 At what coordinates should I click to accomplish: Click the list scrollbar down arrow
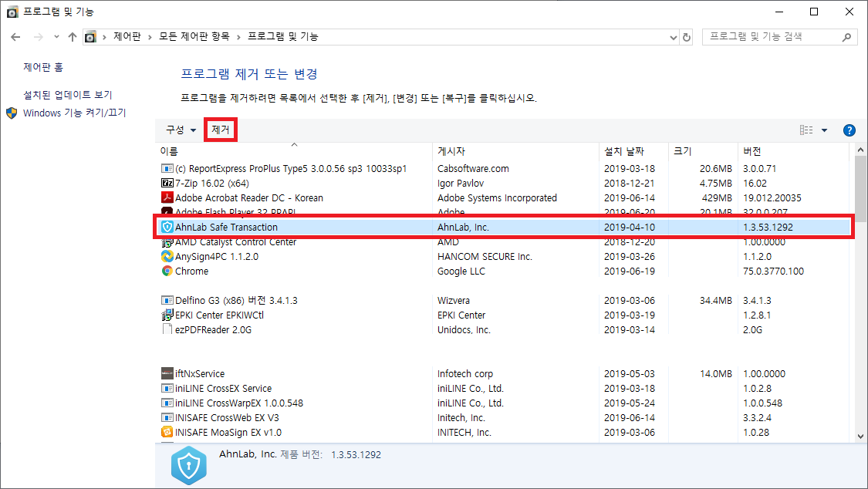(860, 436)
